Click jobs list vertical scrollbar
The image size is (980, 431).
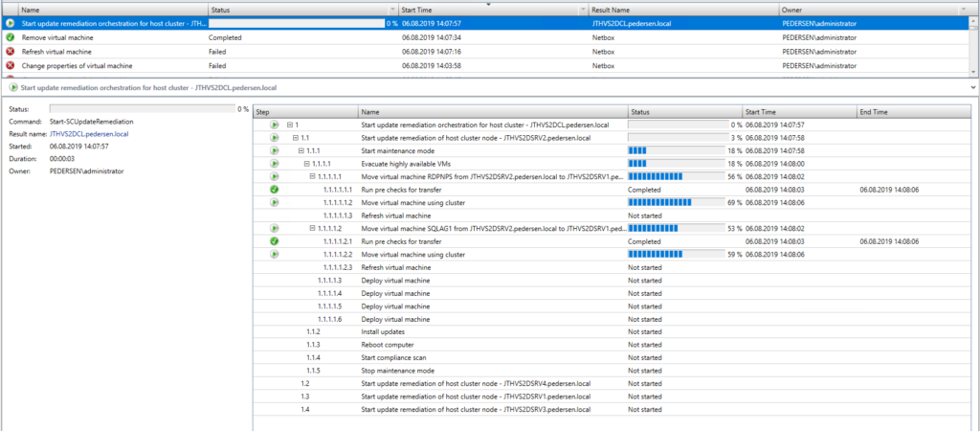(x=973, y=47)
